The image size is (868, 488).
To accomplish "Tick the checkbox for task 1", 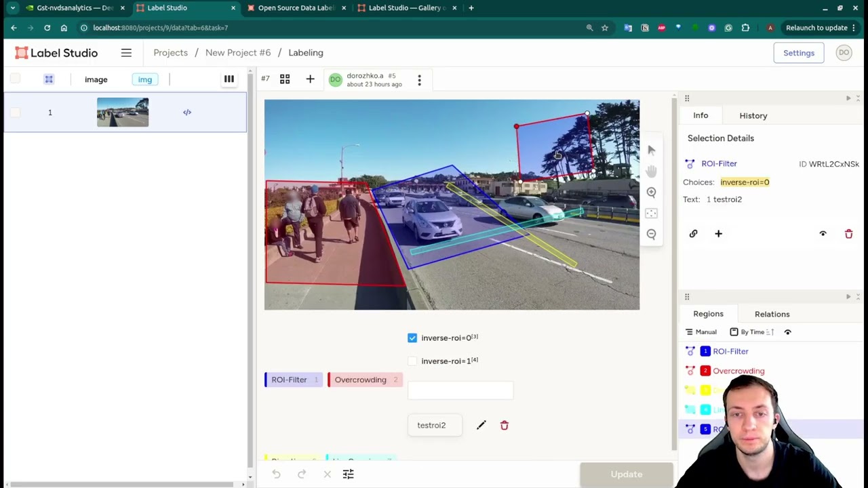I will (15, 113).
